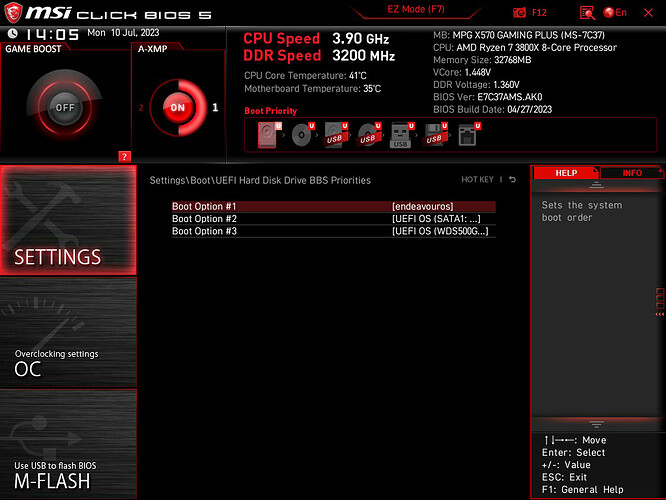Screen dimensions: 666x500
Task: Open the [endeavouros] boot option value
Action: click(x=423, y=206)
